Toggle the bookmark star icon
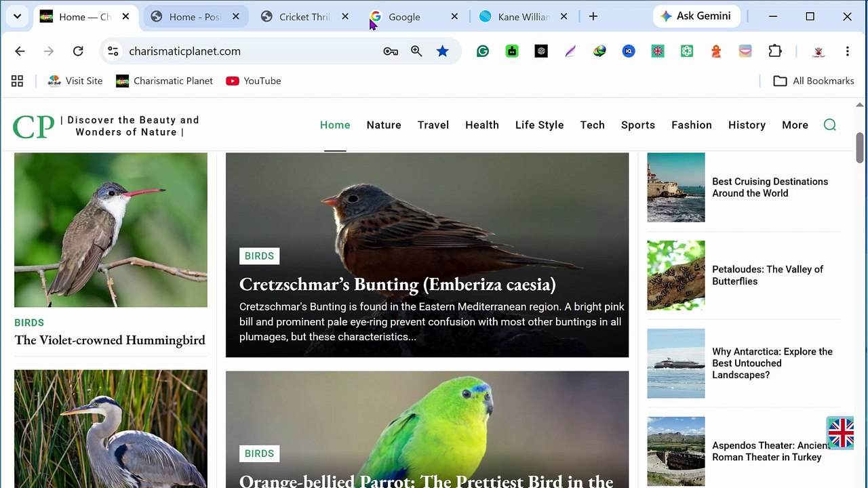This screenshot has height=488, width=868. tap(443, 51)
